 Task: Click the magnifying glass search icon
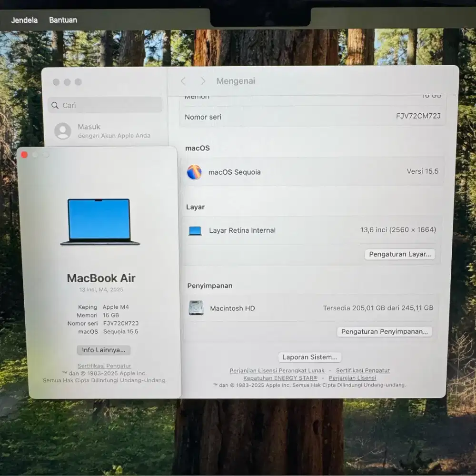point(55,105)
